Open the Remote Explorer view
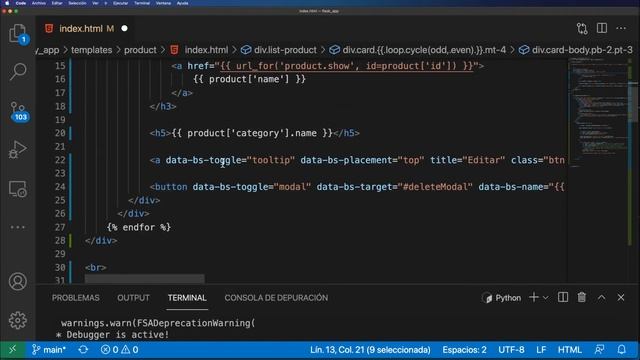Image resolution: width=640 pixels, height=360 pixels. coord(18,189)
